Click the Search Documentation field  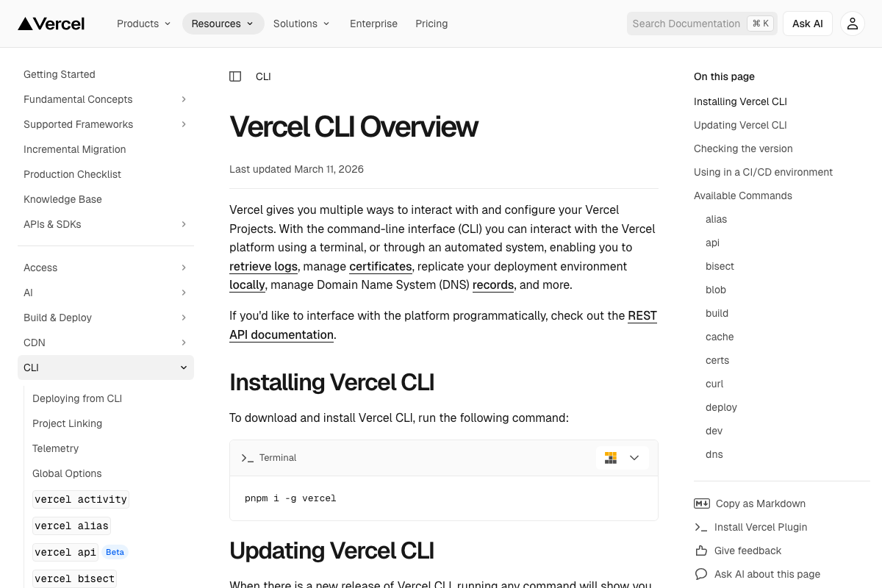coord(702,24)
